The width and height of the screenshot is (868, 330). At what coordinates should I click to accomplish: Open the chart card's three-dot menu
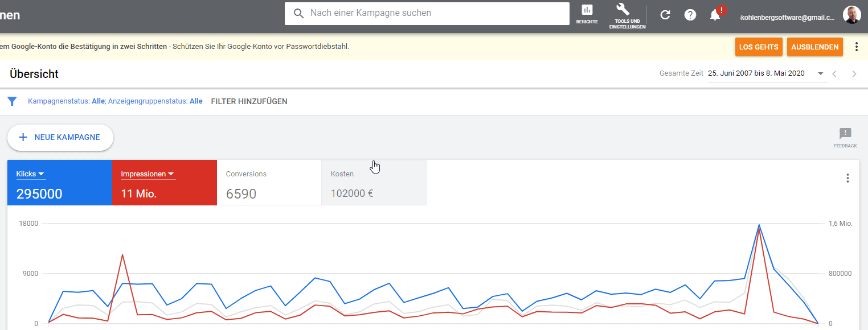point(847,178)
